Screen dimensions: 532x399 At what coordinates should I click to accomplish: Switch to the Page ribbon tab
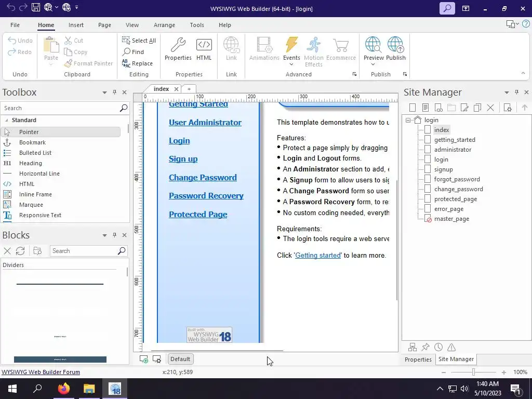click(104, 25)
